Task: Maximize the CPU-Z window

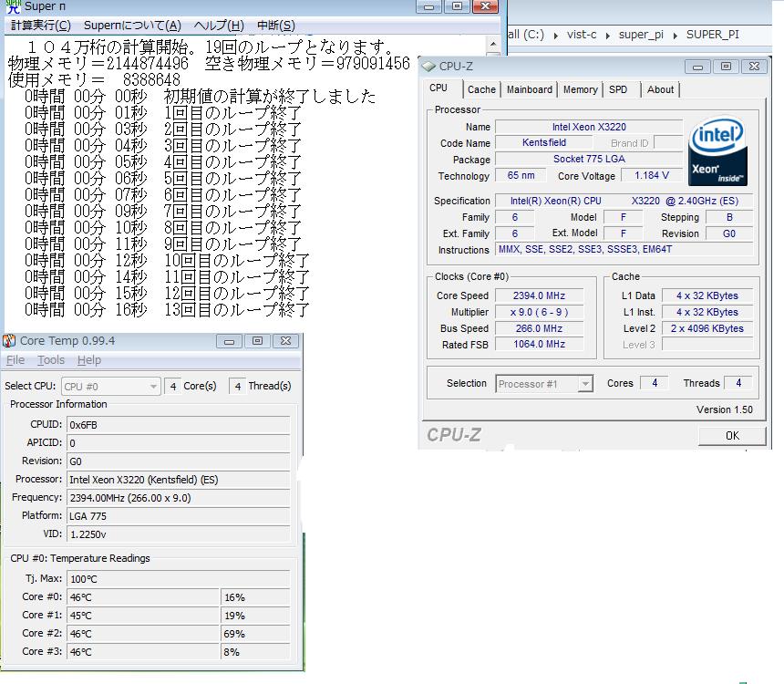Action: 726,67
